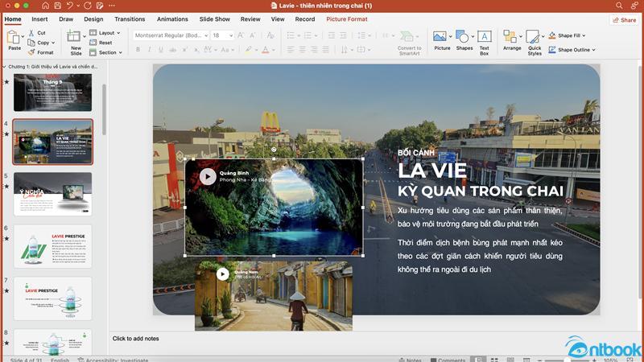Viewport: 644px width, 362px height.
Task: Open the Shapes gallery
Action: (464, 40)
